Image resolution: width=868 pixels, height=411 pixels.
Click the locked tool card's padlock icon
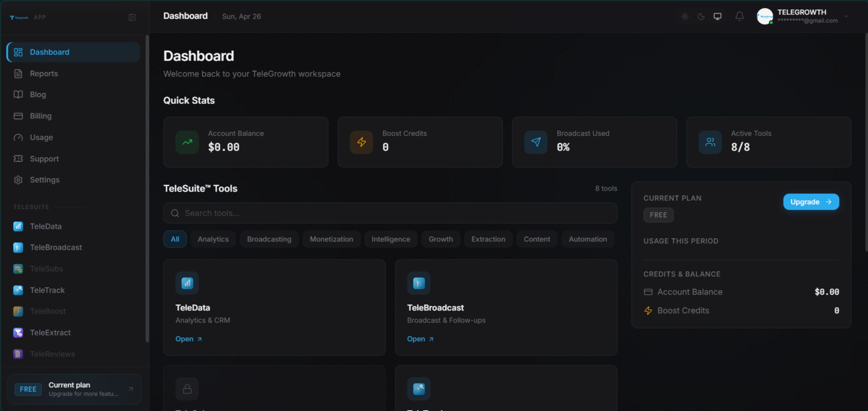pyautogui.click(x=187, y=389)
